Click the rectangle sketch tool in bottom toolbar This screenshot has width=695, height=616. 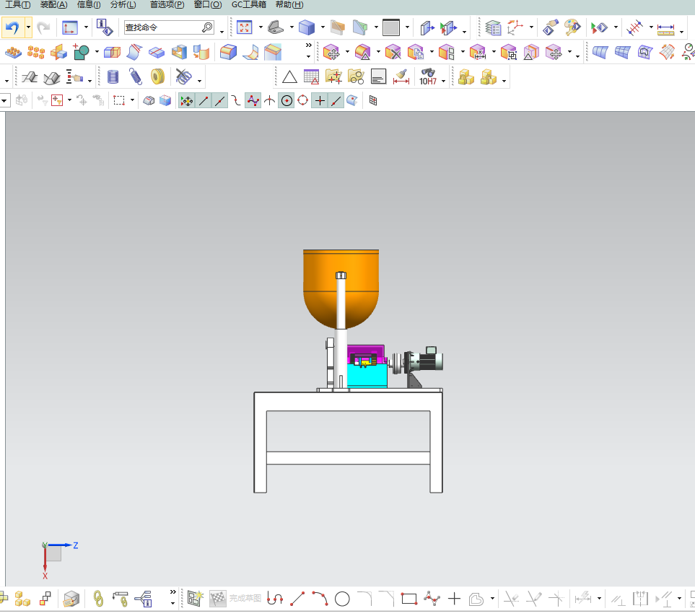tap(409, 599)
